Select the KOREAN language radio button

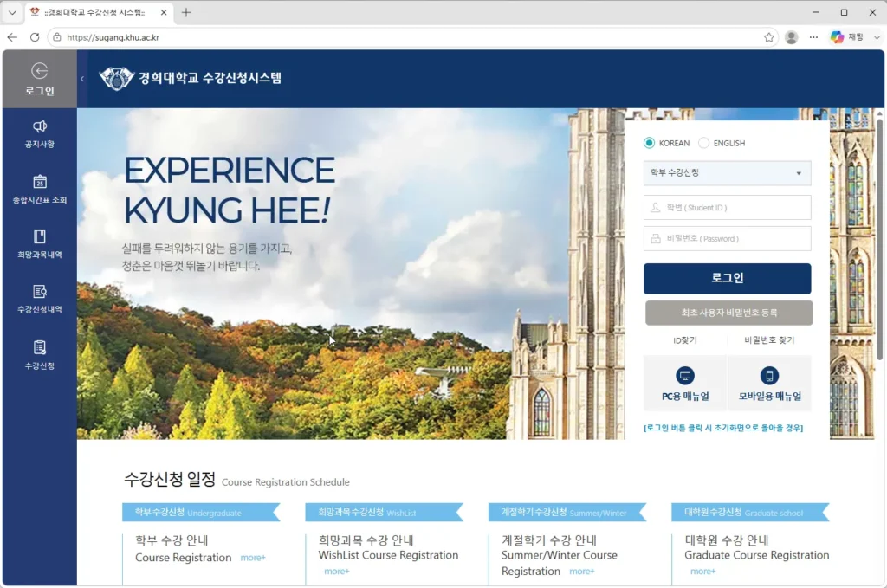[650, 143]
